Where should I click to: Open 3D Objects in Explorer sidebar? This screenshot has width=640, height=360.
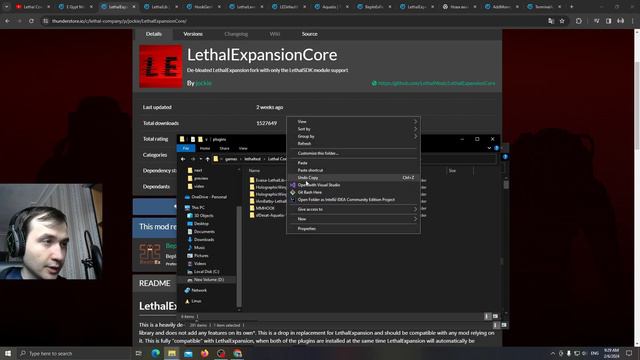pyautogui.click(x=203, y=216)
